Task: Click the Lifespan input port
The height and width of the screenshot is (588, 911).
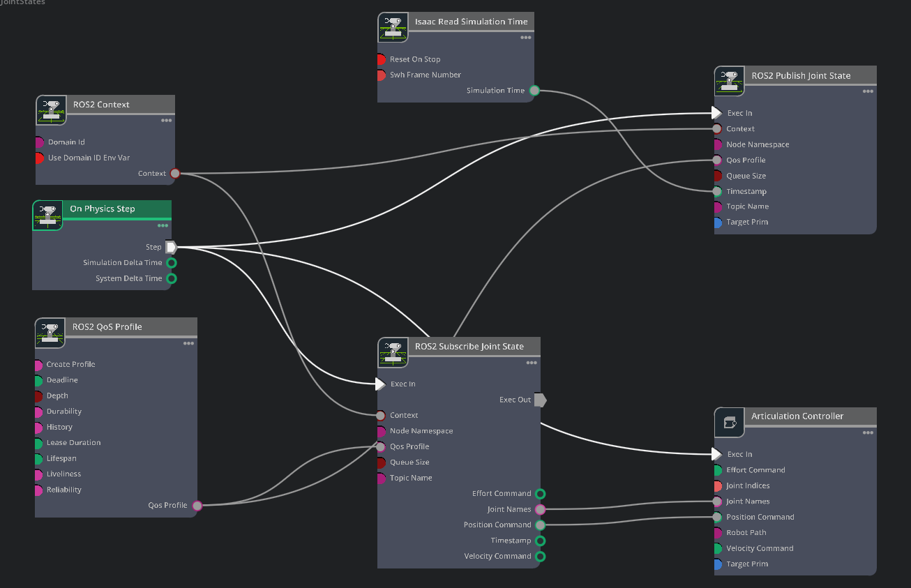Action: coord(39,459)
